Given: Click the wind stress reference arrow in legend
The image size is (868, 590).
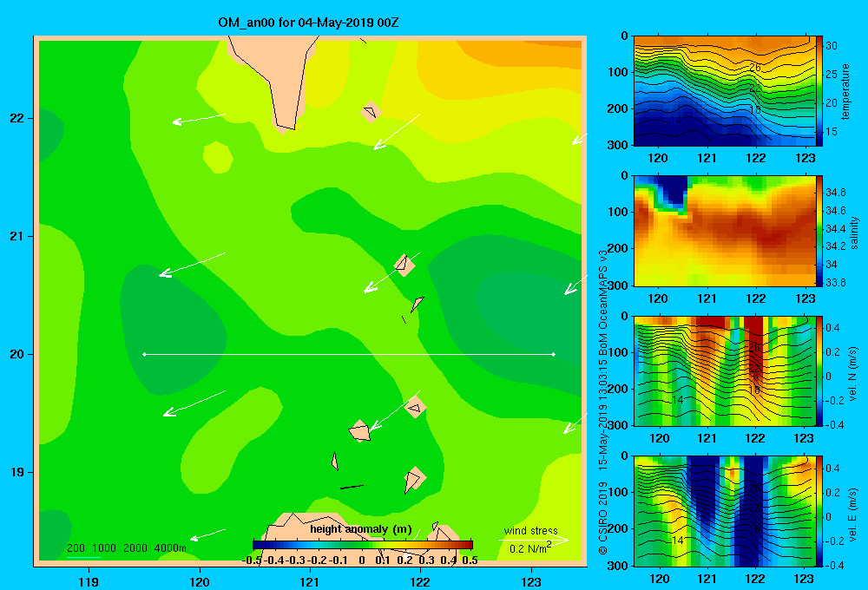Looking at the screenshot, I should [x=534, y=540].
